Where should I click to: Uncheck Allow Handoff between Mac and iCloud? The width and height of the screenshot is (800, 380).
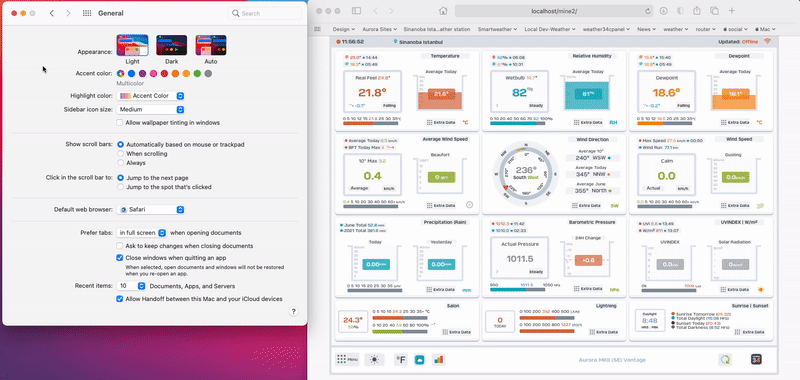(x=119, y=299)
